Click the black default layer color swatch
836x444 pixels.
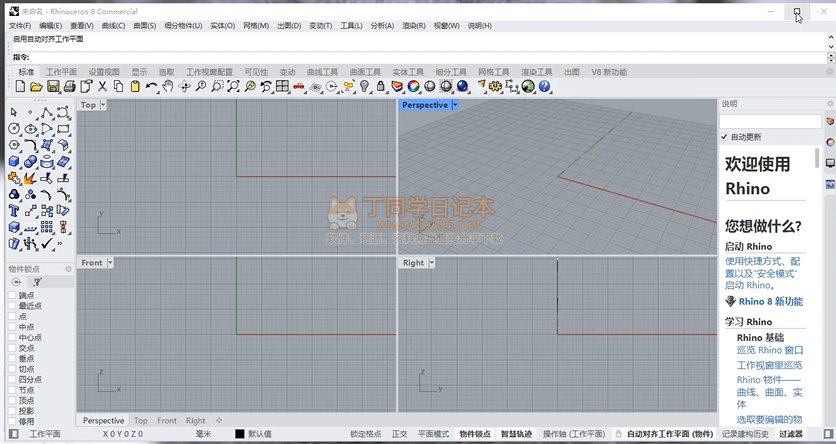(240, 434)
